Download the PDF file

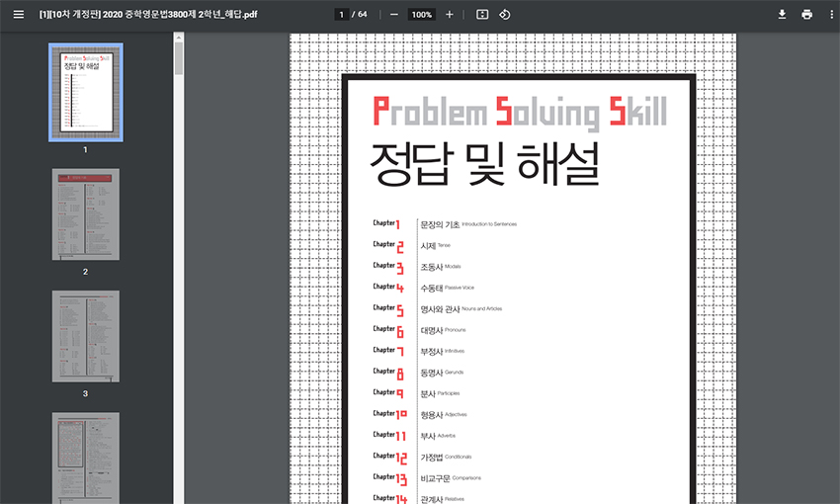pyautogui.click(x=782, y=15)
